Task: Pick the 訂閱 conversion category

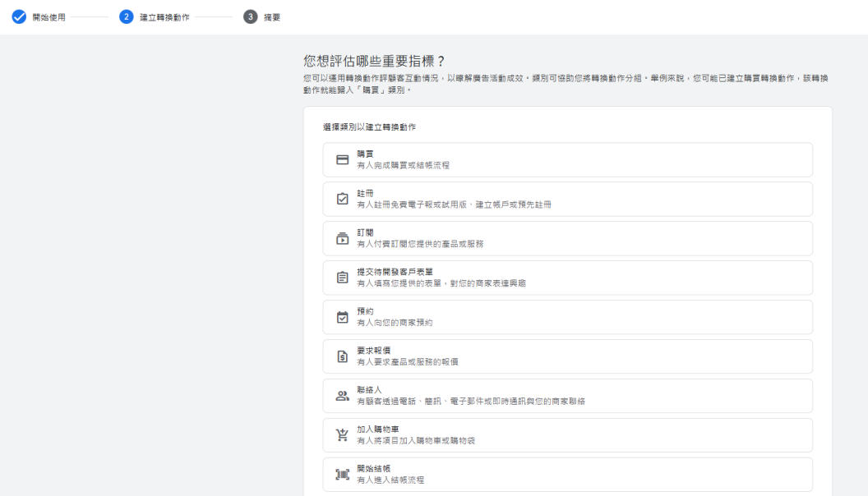Action: pyautogui.click(x=567, y=239)
